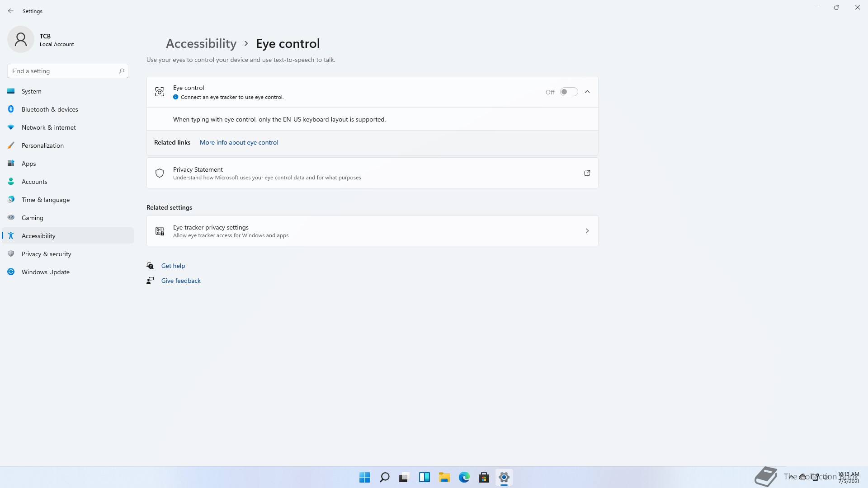Viewport: 868px width, 488px height.
Task: Click the magnifier icon in search box
Action: click(121, 71)
